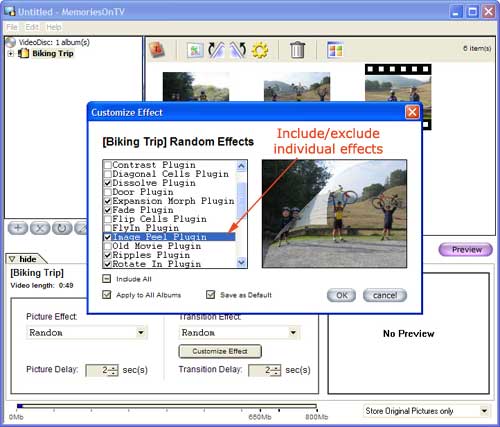Click the refresh album round button

(x=62, y=228)
